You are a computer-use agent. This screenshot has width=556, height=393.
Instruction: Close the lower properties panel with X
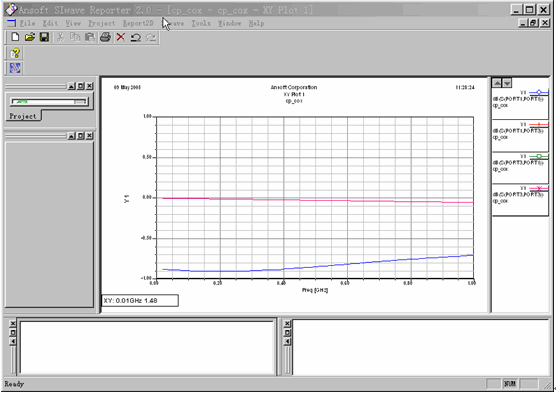(90, 135)
